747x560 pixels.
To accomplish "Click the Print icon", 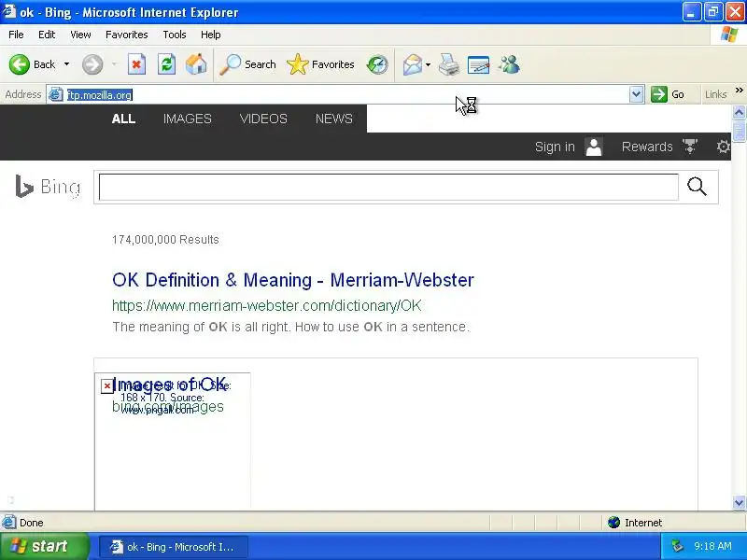I will tap(449, 64).
